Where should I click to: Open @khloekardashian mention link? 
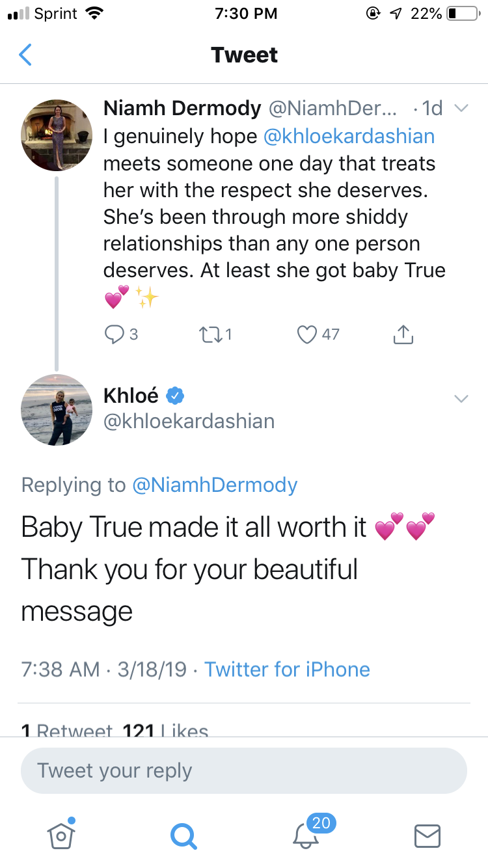(x=349, y=137)
